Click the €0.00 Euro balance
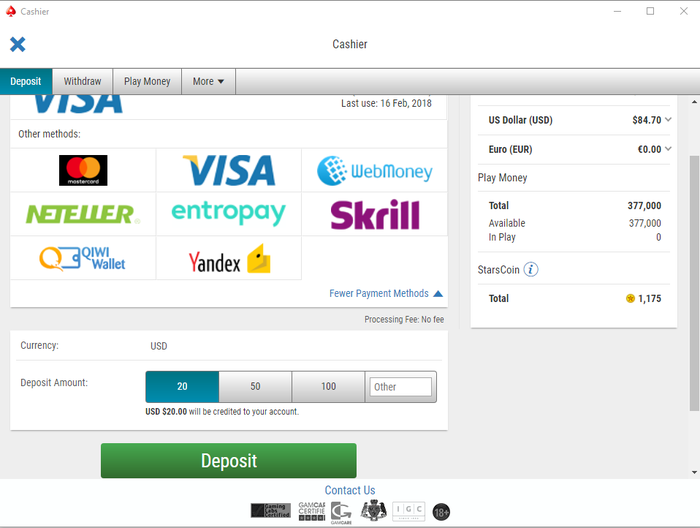Image resolution: width=700 pixels, height=528 pixels. click(650, 150)
